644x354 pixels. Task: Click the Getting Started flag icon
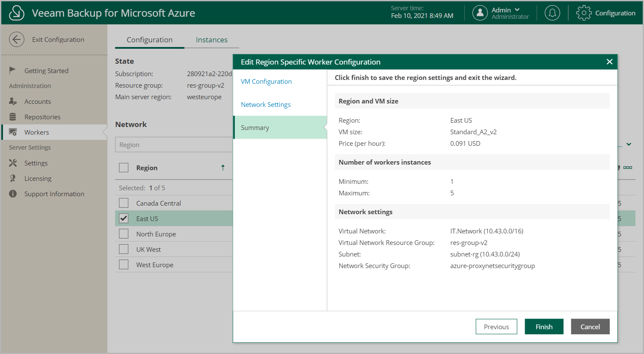click(13, 70)
